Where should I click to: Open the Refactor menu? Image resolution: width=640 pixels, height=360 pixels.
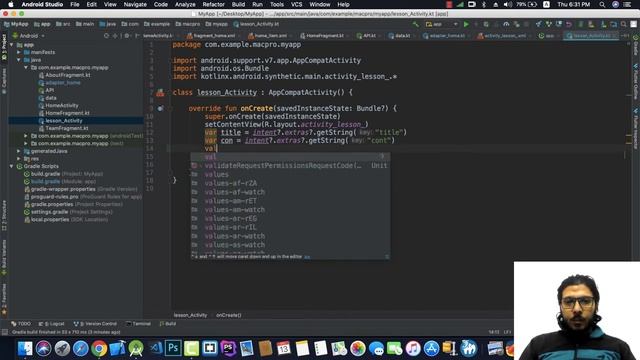[213, 4]
